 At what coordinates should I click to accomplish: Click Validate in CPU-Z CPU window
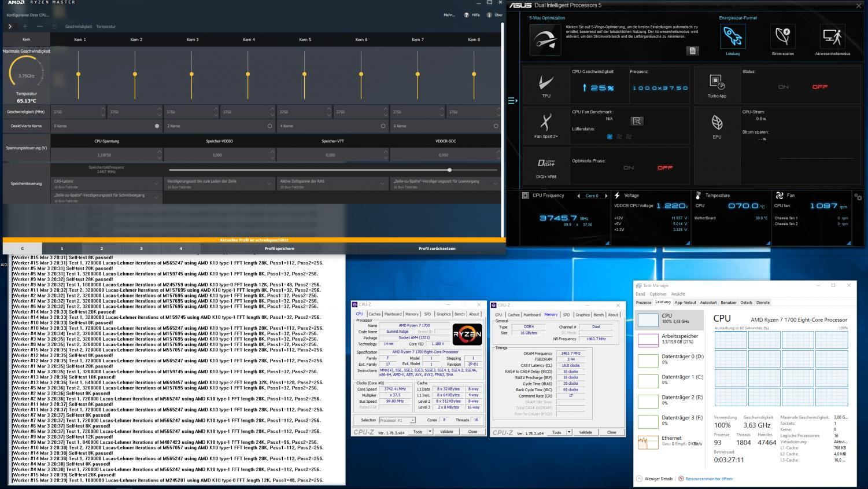point(446,432)
